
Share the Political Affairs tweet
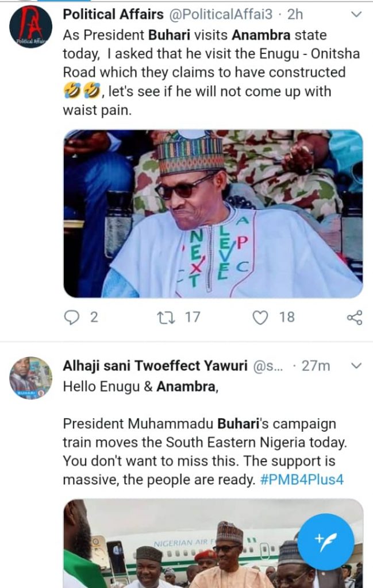tap(355, 317)
